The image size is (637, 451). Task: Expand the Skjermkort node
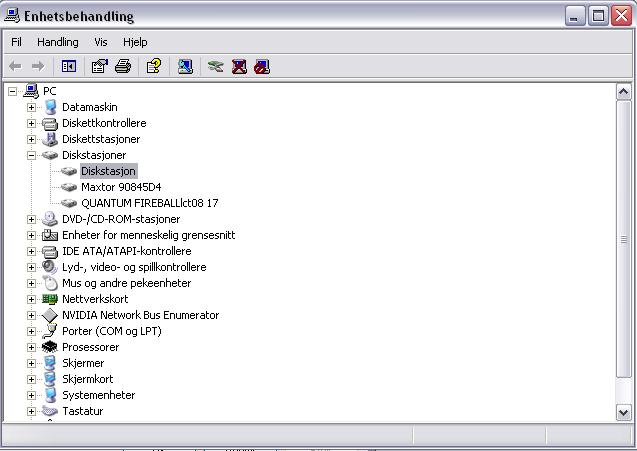tap(31, 379)
